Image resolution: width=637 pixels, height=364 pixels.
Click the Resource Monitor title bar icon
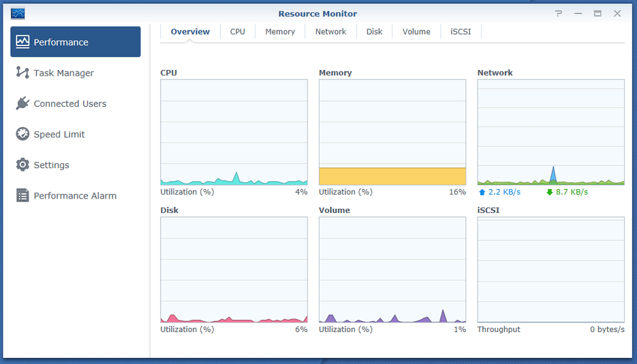click(18, 13)
